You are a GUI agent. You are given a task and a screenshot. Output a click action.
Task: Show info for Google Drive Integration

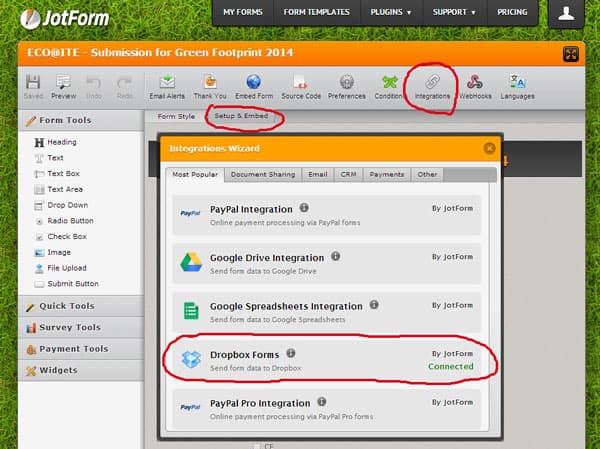[x=336, y=256]
